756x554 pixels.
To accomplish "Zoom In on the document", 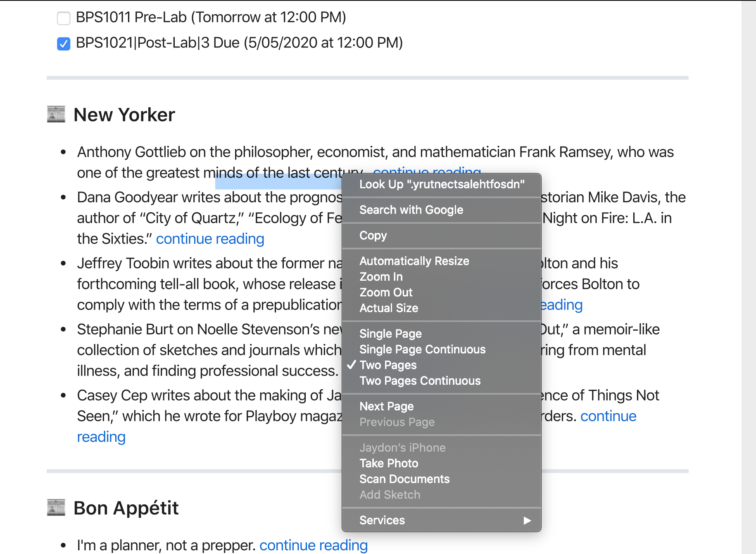I will [x=380, y=277].
